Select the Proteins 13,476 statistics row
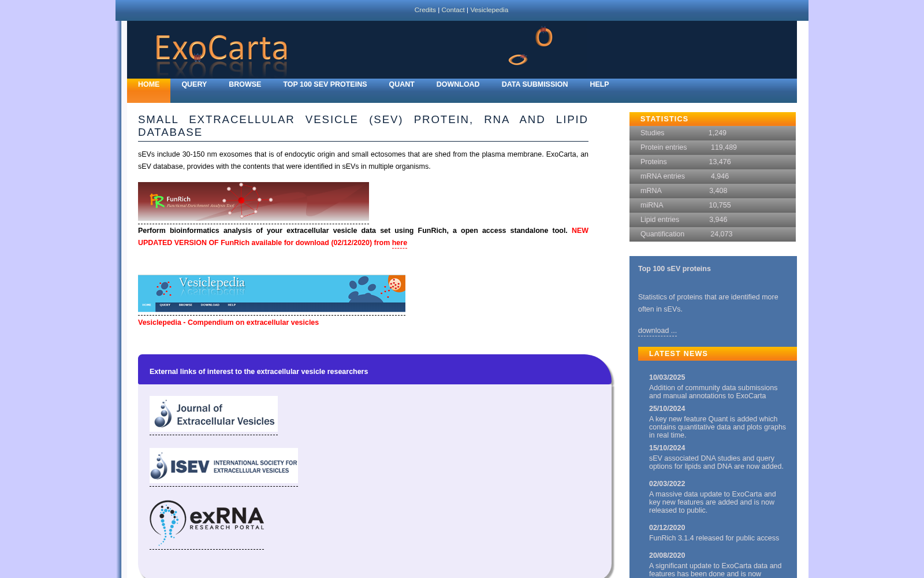The image size is (924, 578). [713, 162]
